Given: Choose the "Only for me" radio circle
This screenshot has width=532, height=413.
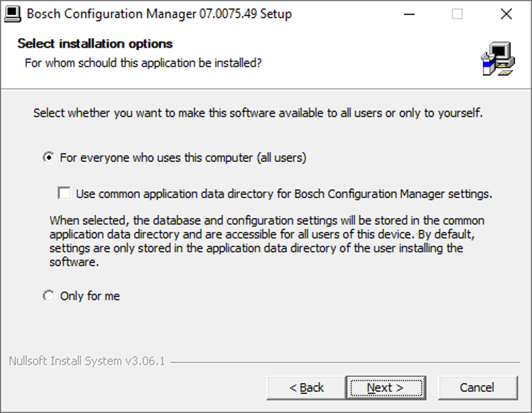Looking at the screenshot, I should click(x=48, y=296).
